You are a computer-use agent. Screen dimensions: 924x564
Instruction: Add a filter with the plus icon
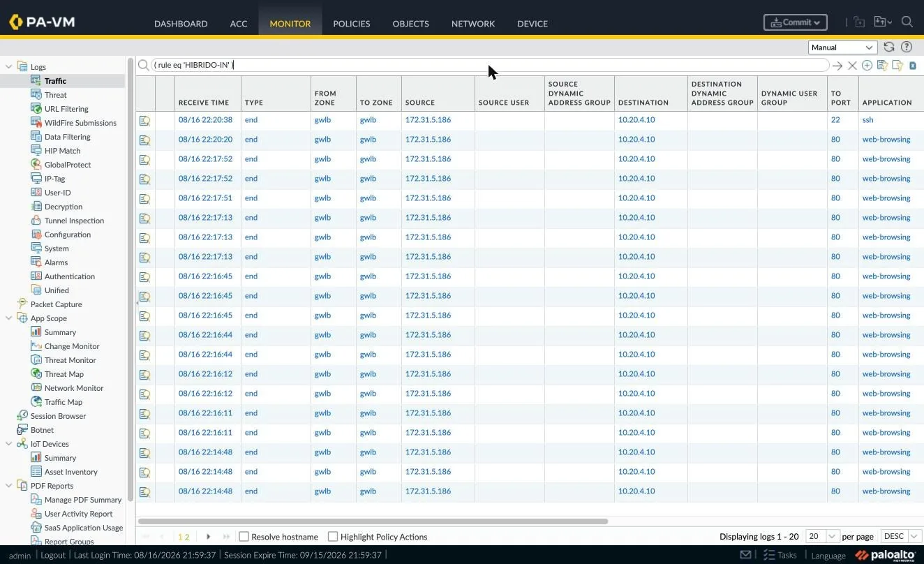tap(867, 65)
